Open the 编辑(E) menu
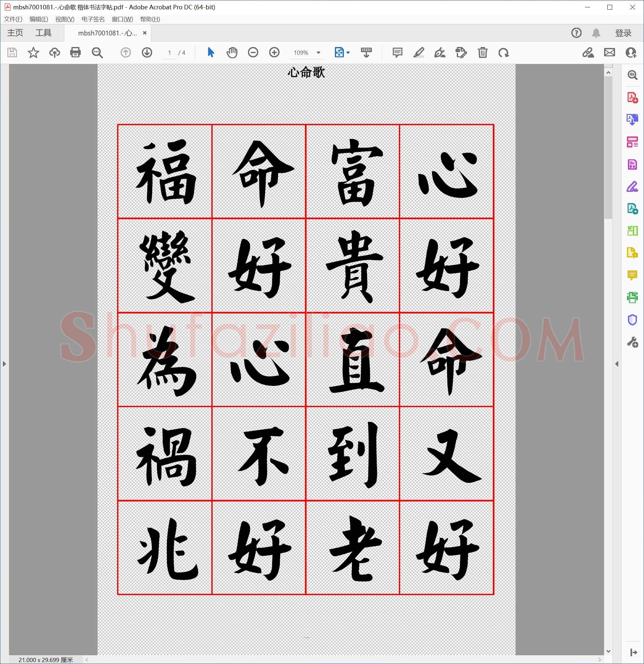644x664 pixels. (39, 19)
